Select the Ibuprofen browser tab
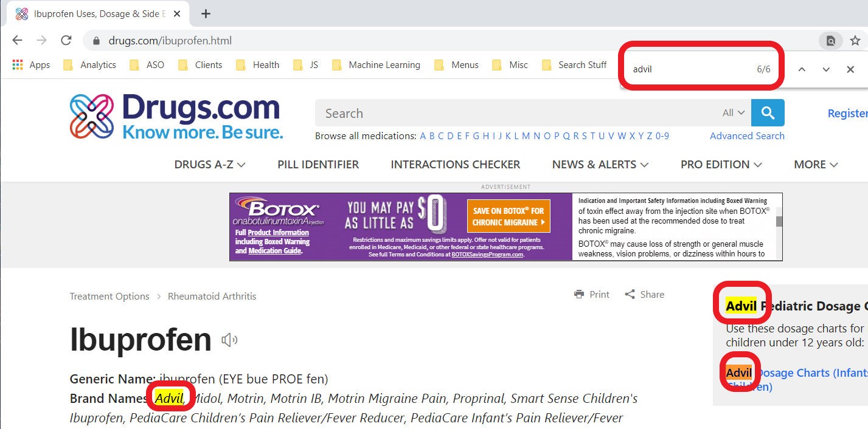Screen dimensions: 868x429 (x=97, y=13)
